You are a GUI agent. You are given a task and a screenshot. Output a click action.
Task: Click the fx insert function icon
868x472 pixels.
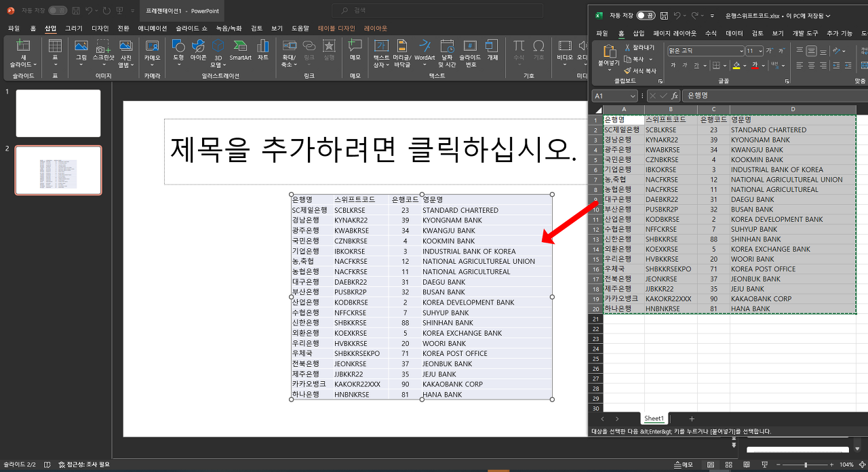(x=675, y=96)
